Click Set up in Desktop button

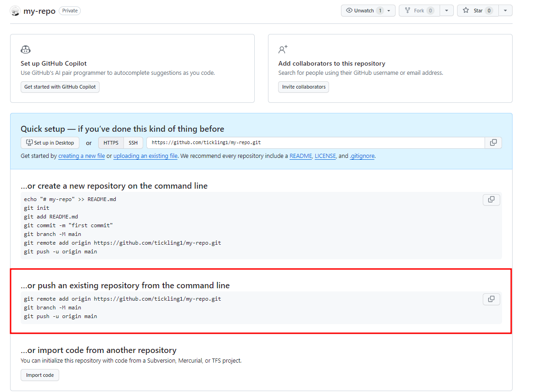50,143
